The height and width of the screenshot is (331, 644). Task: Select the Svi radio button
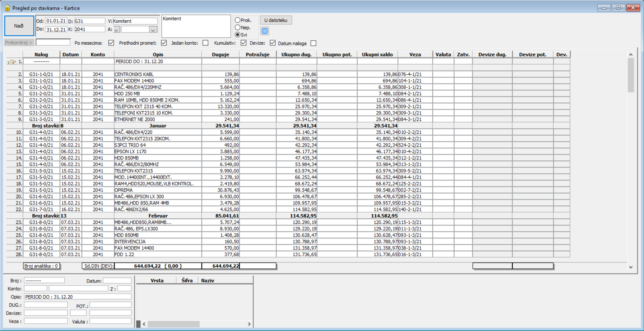(238, 34)
